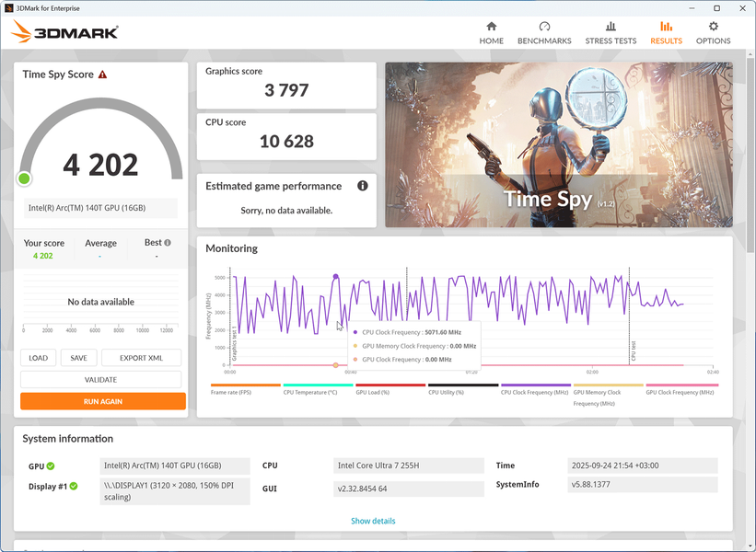
Task: Click the DISPLAY1 3120 × 2080 value
Action: [x=175, y=491]
